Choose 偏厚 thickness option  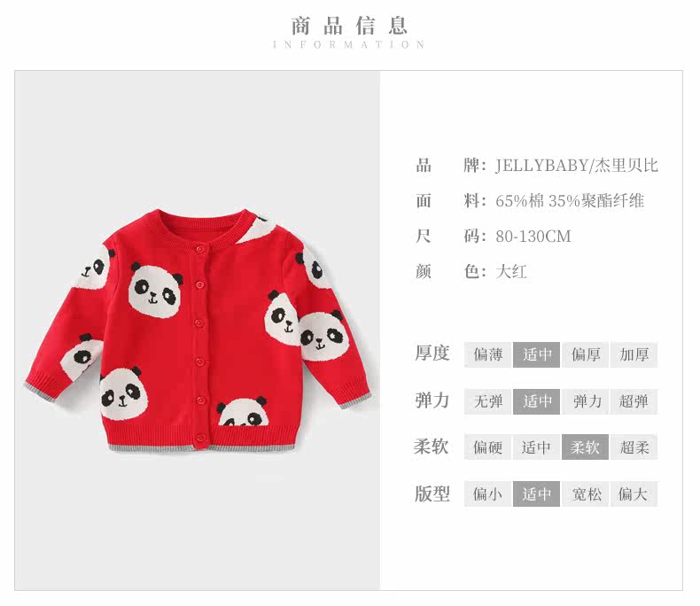pos(586,354)
